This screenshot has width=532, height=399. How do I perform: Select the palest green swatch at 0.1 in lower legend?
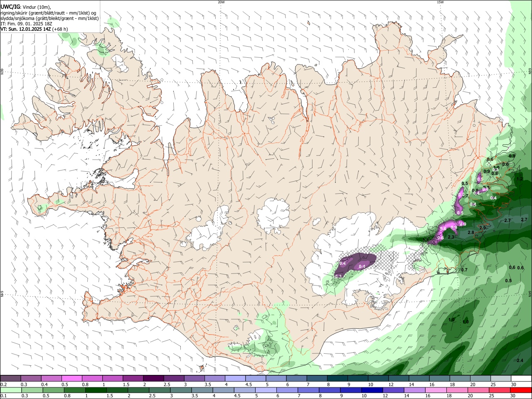(x=11, y=390)
